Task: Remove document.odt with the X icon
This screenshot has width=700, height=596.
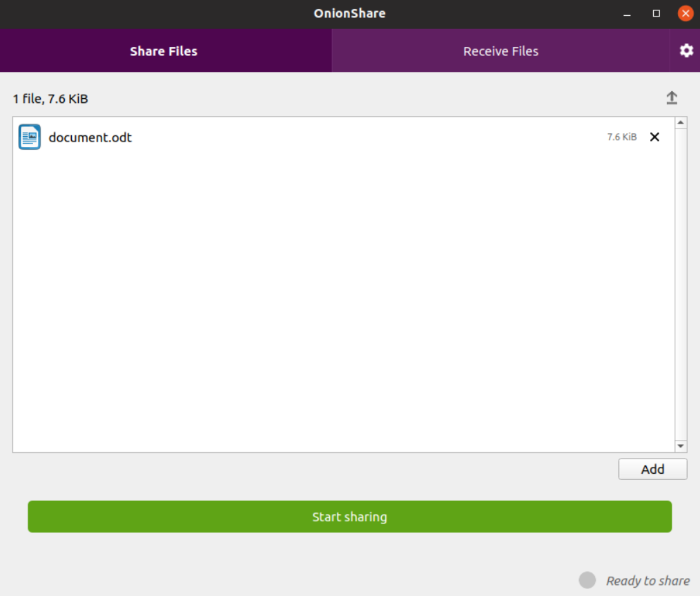Action: 654,137
